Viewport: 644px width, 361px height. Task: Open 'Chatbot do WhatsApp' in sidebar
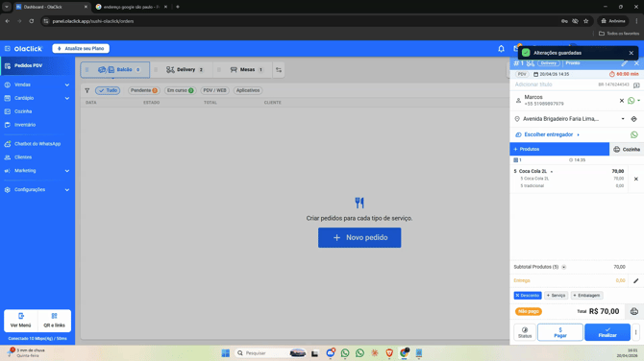tap(37, 144)
